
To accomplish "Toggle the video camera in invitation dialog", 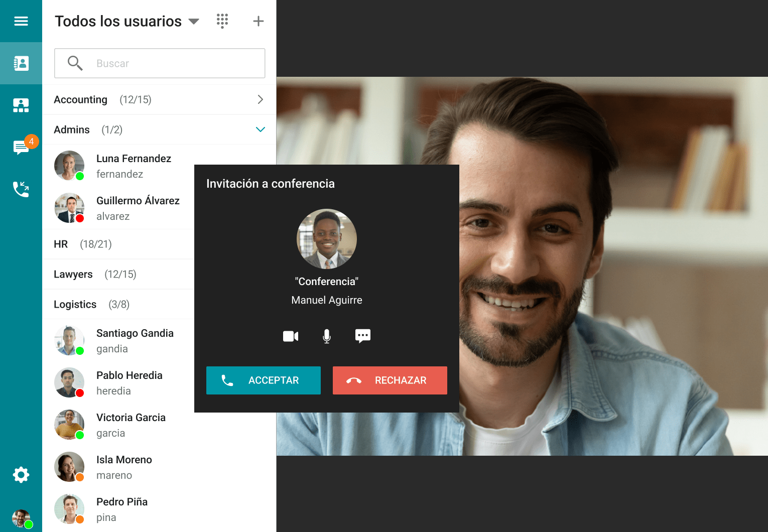I will [291, 336].
